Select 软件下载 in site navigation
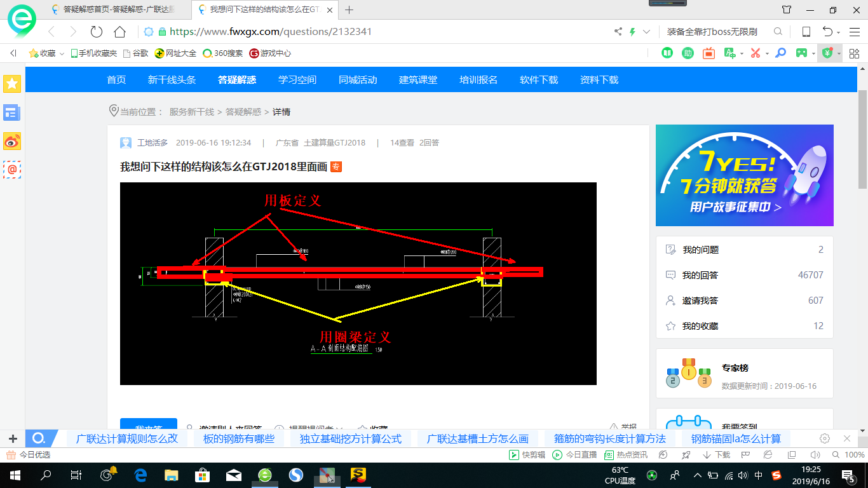 pyautogui.click(x=539, y=79)
